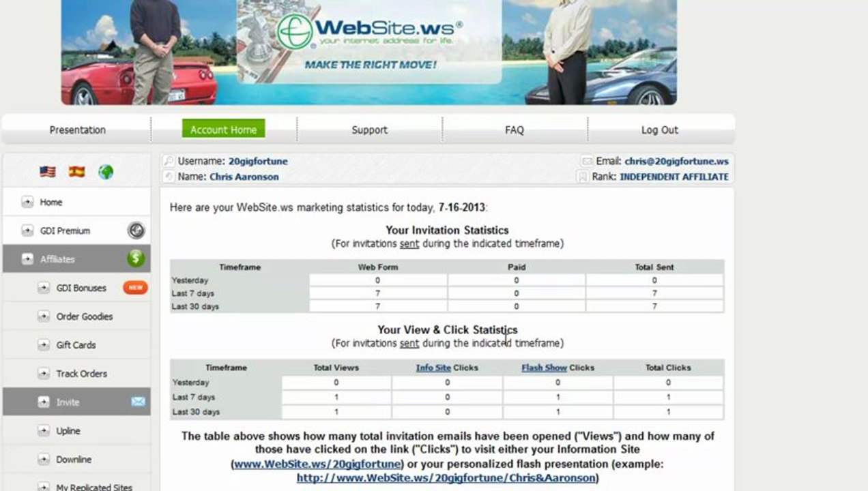Click the envelope icon beside Email
The height and width of the screenshot is (491, 868).
click(587, 162)
